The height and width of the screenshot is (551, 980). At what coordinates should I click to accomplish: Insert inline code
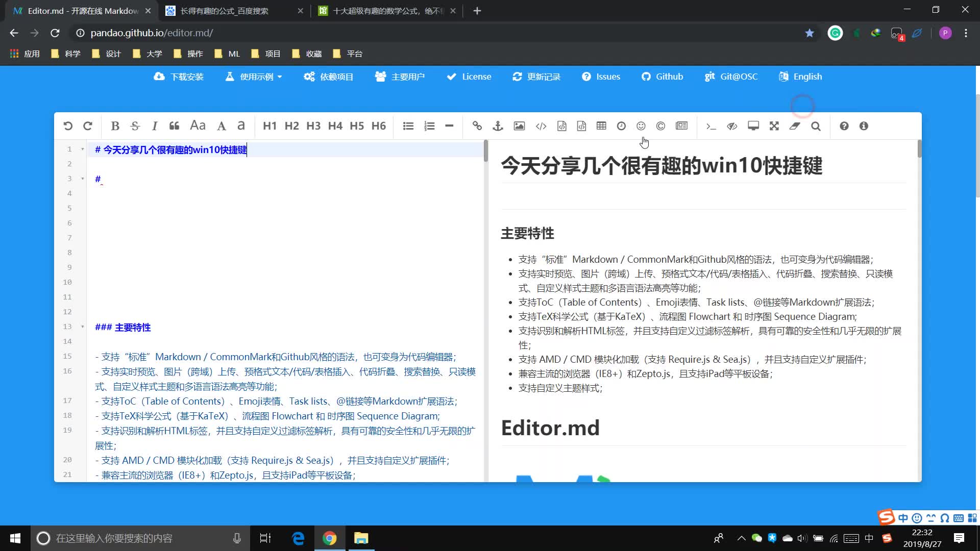point(541,126)
